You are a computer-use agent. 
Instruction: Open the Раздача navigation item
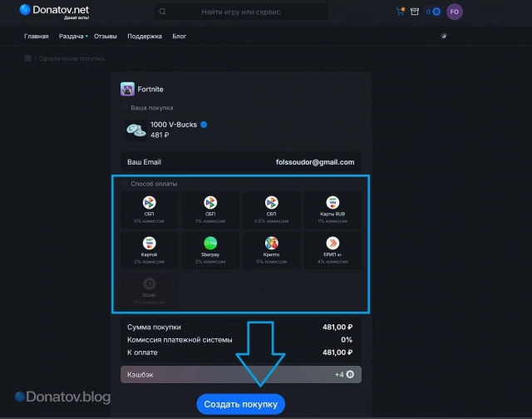click(x=71, y=37)
